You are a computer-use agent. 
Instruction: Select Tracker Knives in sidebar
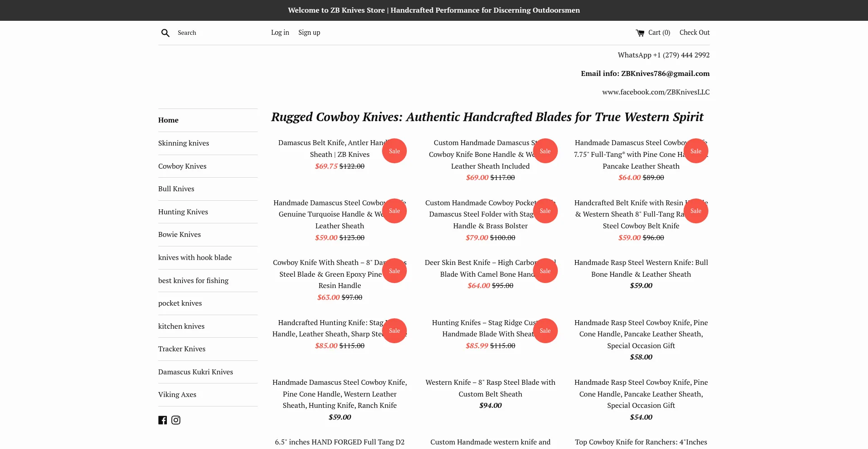(182, 349)
